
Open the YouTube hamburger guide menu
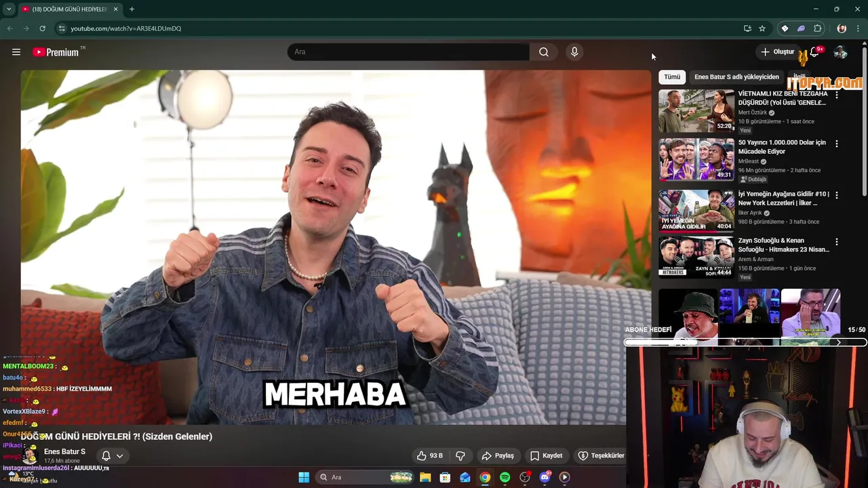click(x=16, y=52)
